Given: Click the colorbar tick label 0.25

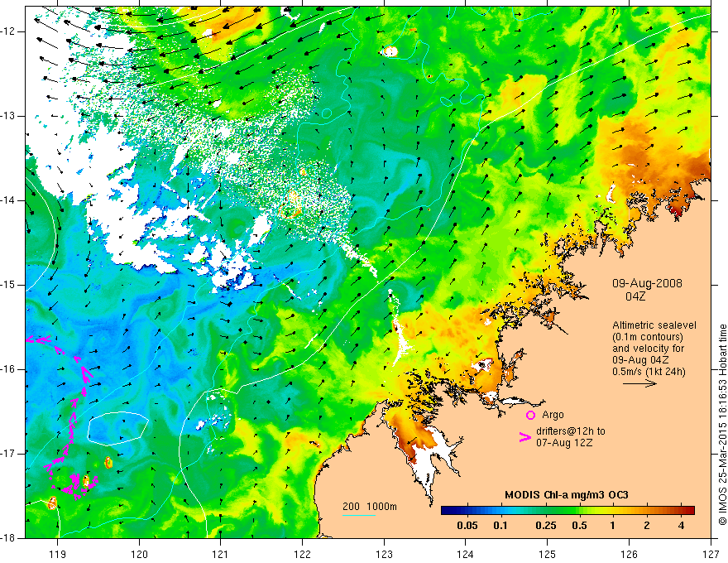Looking at the screenshot, I should (545, 526).
